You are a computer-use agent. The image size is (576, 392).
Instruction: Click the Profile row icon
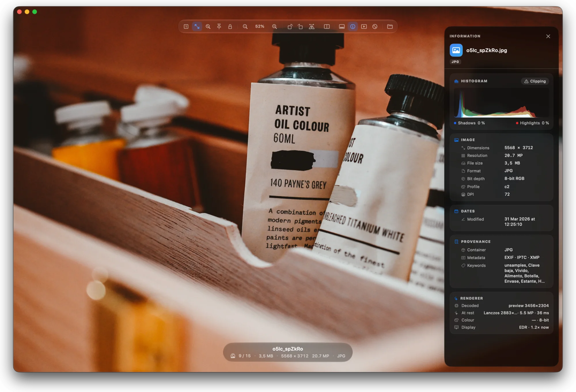pyautogui.click(x=463, y=187)
